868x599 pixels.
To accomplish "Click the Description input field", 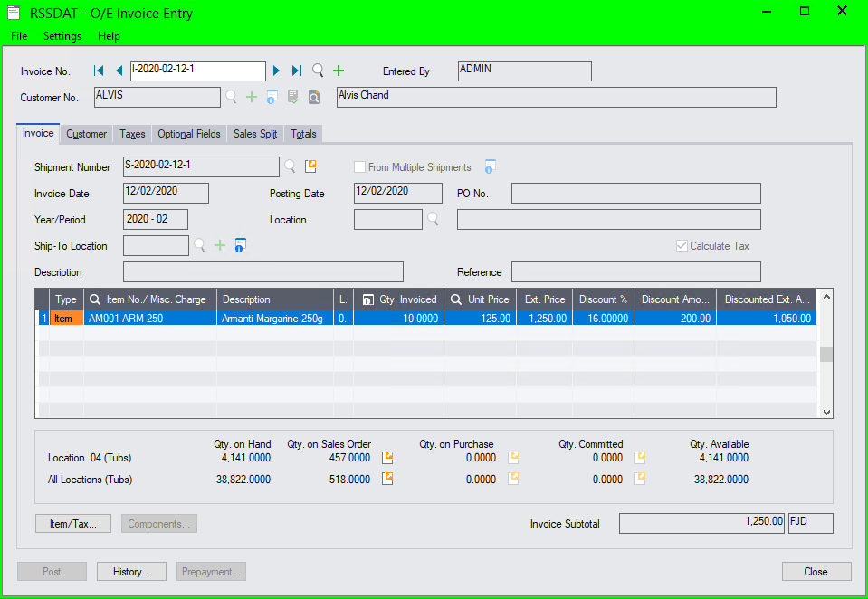I will tap(263, 271).
